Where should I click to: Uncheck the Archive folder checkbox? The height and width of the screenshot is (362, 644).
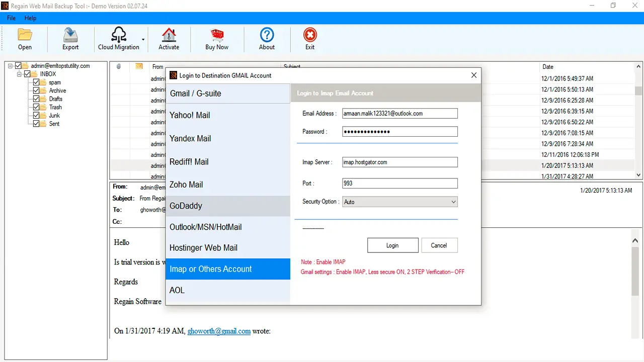pyautogui.click(x=36, y=90)
